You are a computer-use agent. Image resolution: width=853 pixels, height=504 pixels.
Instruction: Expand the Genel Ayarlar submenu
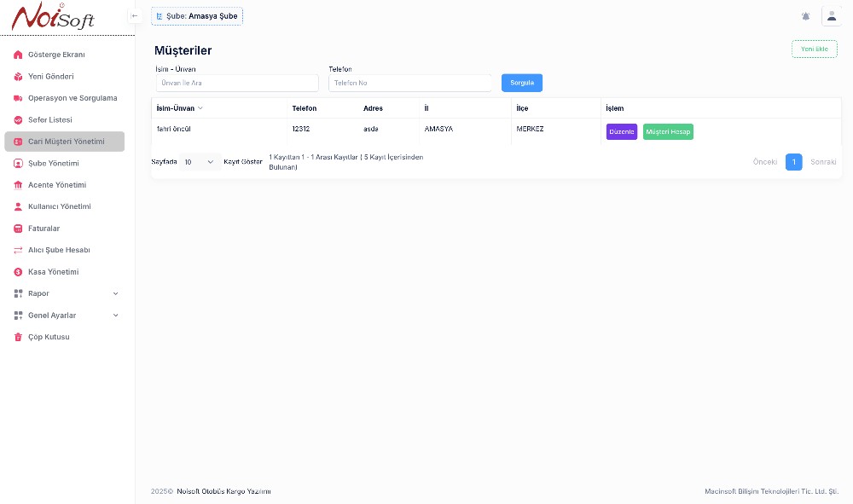(116, 316)
